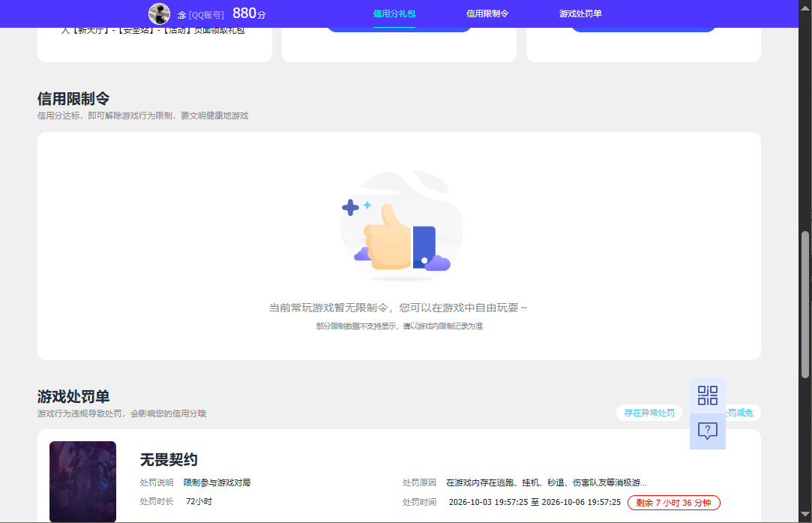
Task: Open the help question bubble icon
Action: click(x=707, y=431)
